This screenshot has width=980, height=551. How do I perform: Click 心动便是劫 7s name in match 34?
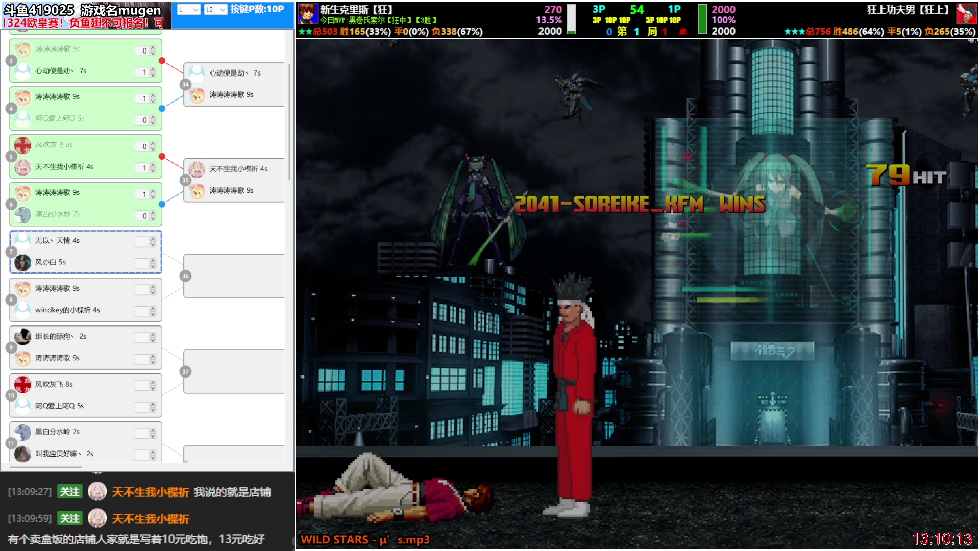coord(235,73)
